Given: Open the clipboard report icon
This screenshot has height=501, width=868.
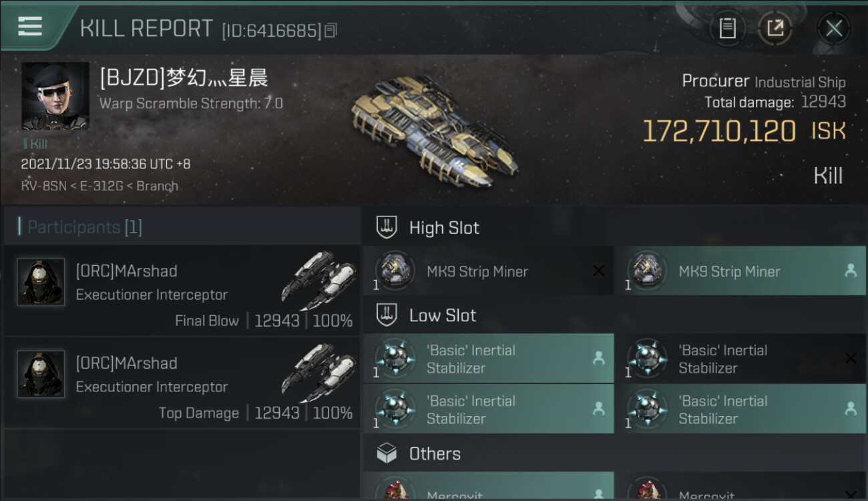Looking at the screenshot, I should point(727,28).
